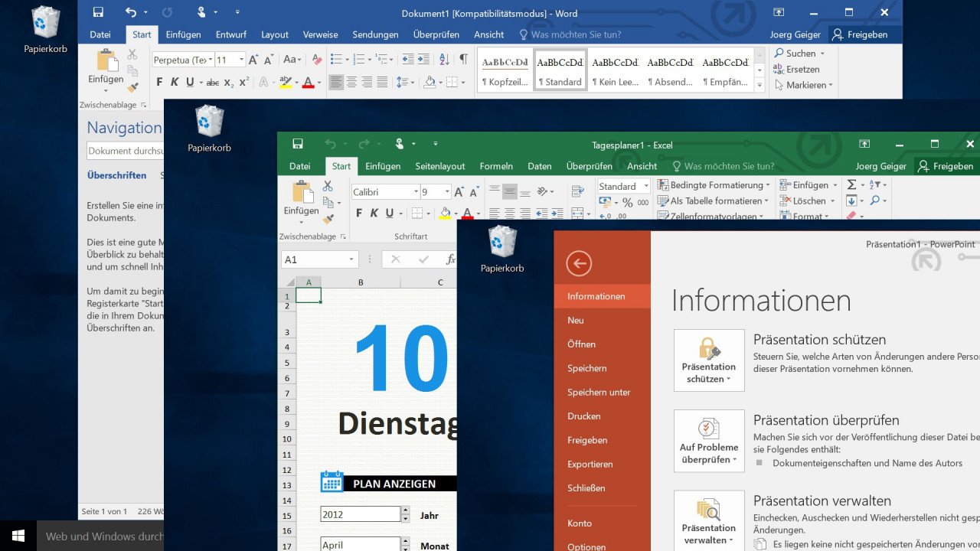Viewport: 980px width, 551px height.
Task: Click the subscript icon in Word's ribbon
Action: pyautogui.click(x=229, y=82)
